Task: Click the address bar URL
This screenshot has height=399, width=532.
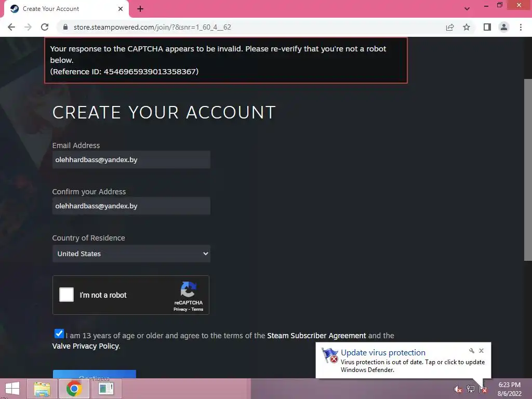Action: pyautogui.click(x=152, y=27)
